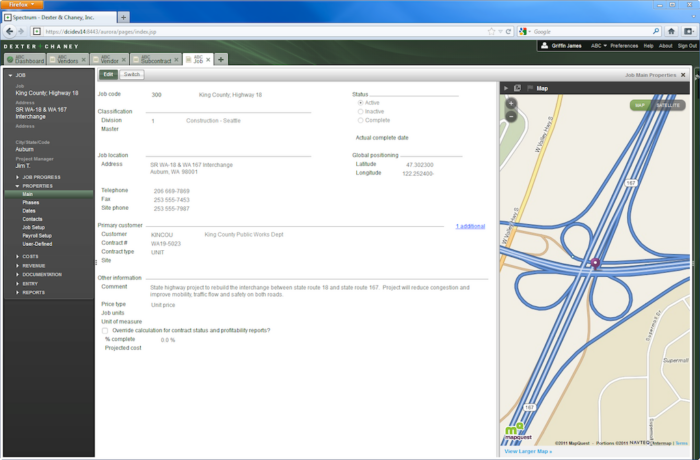This screenshot has width=700, height=460.
Task: Select the Complete status radio button
Action: (x=360, y=120)
